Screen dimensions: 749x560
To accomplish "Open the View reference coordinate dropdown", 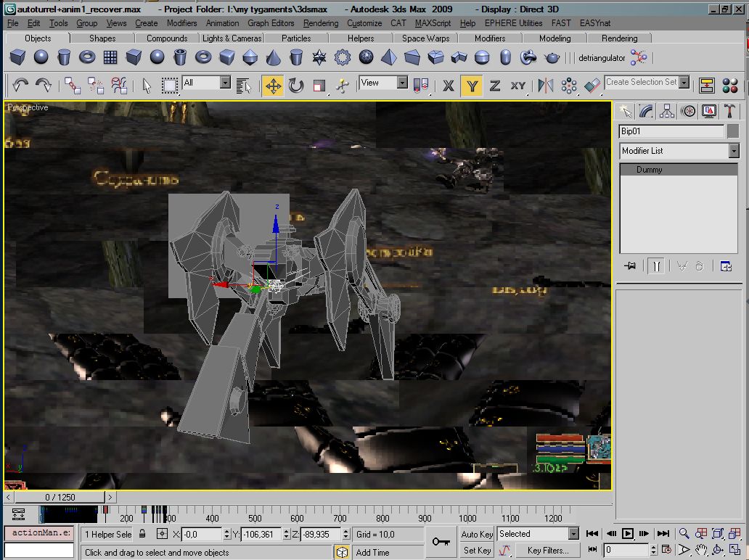I will click(403, 83).
